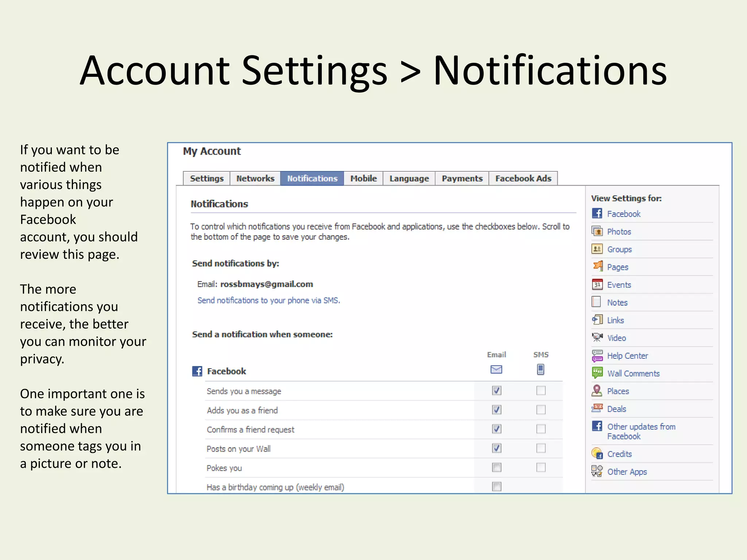
Task: Open Other updates from Facebook link
Action: coord(641,431)
